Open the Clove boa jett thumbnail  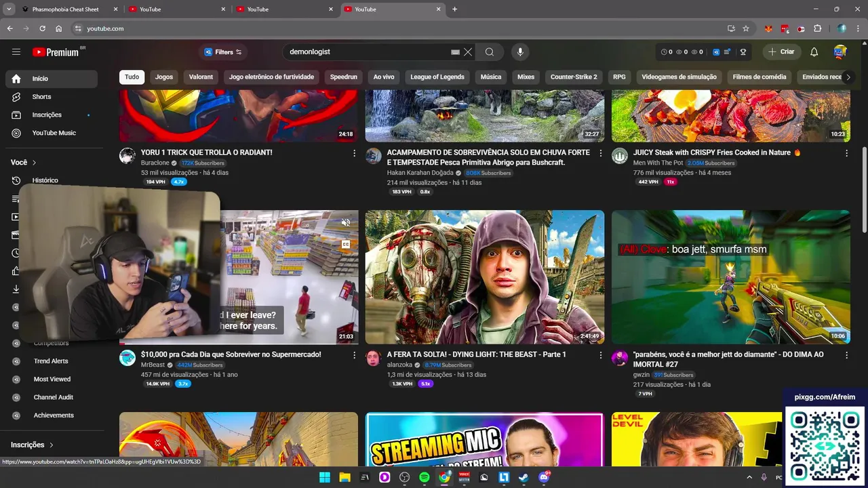pyautogui.click(x=731, y=277)
